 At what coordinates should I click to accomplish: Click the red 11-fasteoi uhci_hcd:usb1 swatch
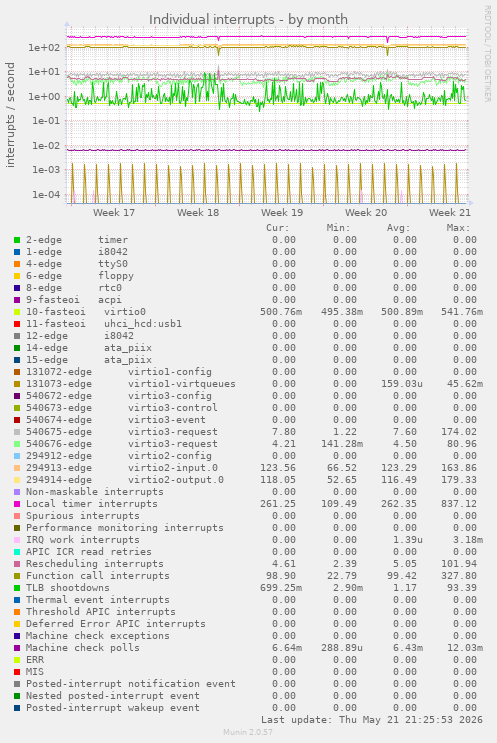pyautogui.click(x=17, y=324)
